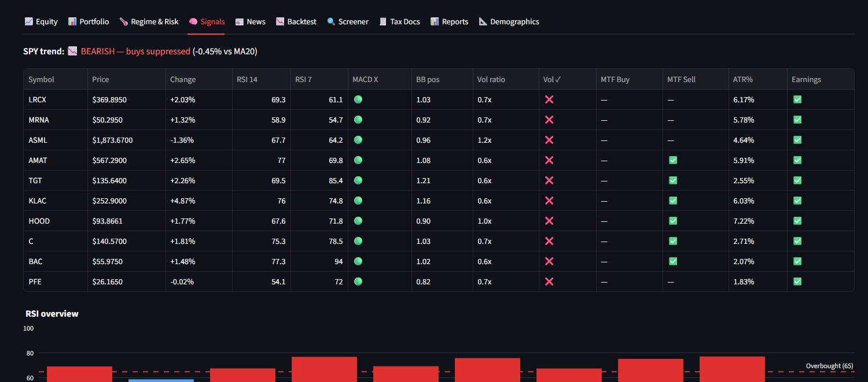Image resolution: width=868 pixels, height=382 pixels.
Task: Click the Vol ratio column header
Action: tap(505, 79)
